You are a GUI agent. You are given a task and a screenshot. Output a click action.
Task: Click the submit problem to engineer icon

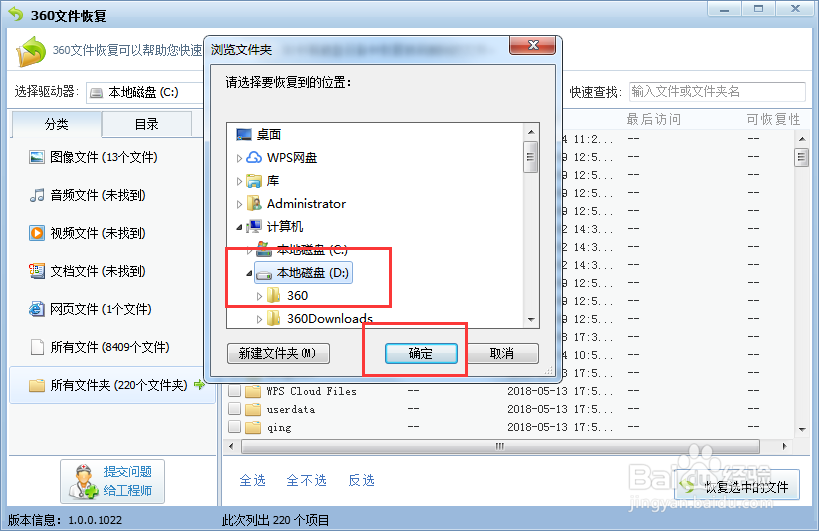tap(84, 481)
